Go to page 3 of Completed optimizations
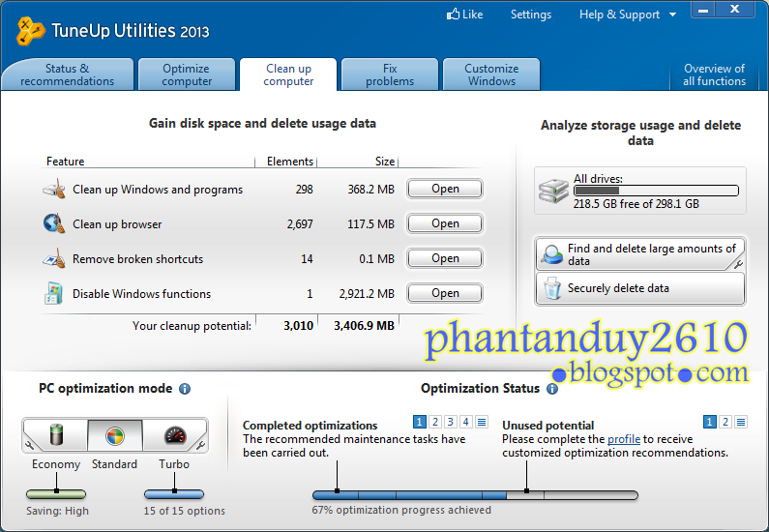Viewport: 769px width, 532px height. tap(451, 422)
